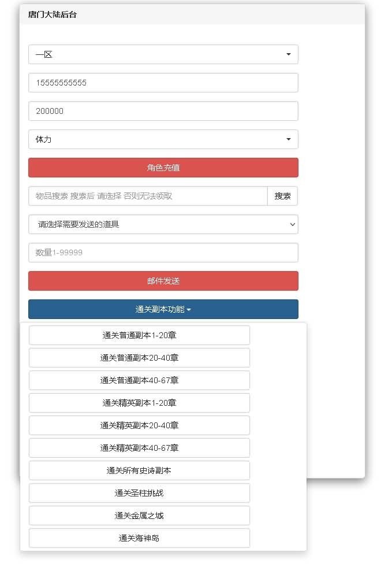Click 通关金属之城 option
The height and width of the screenshot is (571, 392).
(139, 515)
